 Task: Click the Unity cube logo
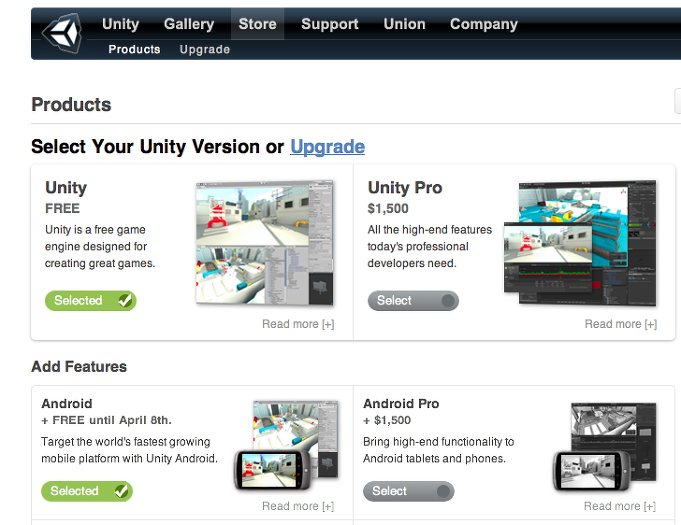tap(62, 33)
